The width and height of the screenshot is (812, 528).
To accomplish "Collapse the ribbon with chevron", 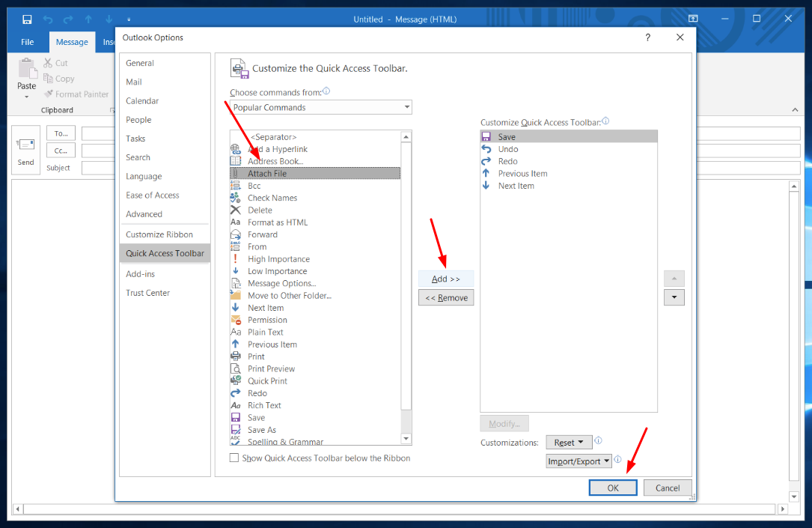I will 795,110.
